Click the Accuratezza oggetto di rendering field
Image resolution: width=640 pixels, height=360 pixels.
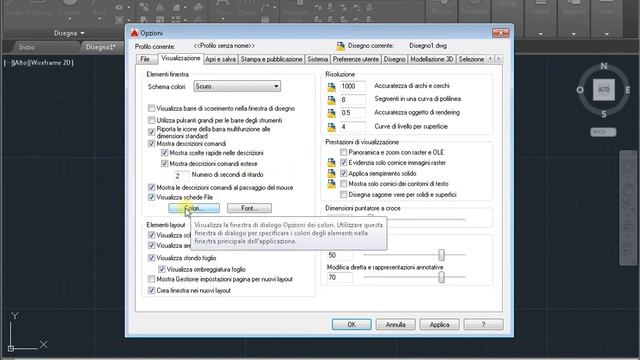[353, 113]
